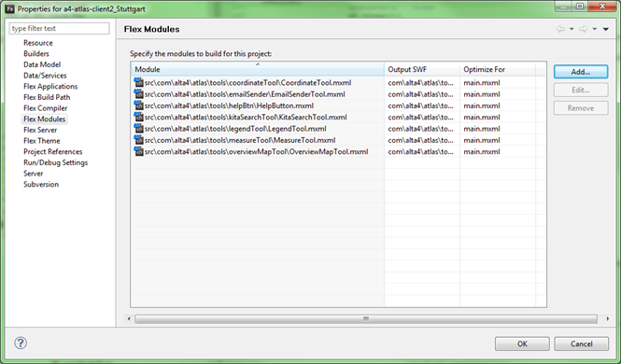Image resolution: width=621 pixels, height=364 pixels.
Task: Select Builders in properties tree
Action: pos(36,53)
